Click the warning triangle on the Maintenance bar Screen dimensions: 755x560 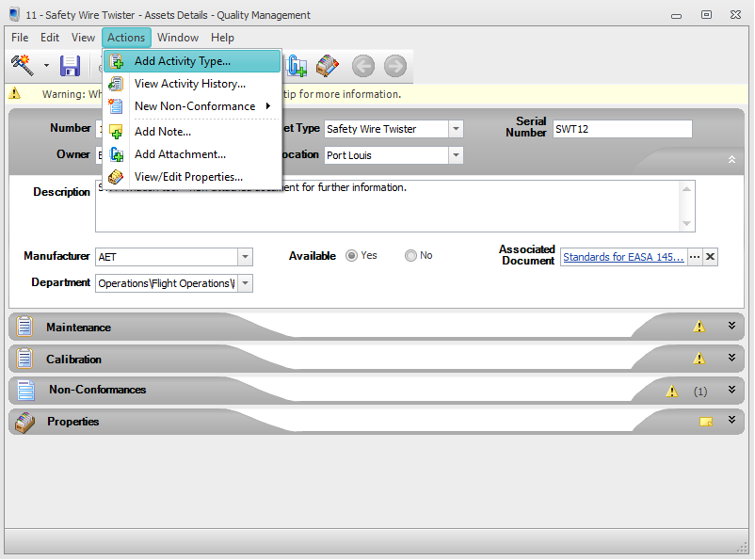[x=699, y=326]
